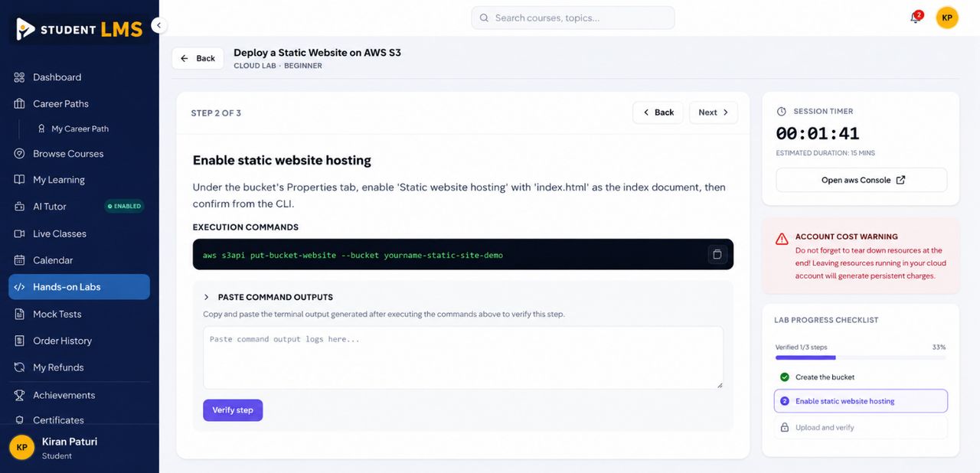Select the completed Create the bucket step

861,377
